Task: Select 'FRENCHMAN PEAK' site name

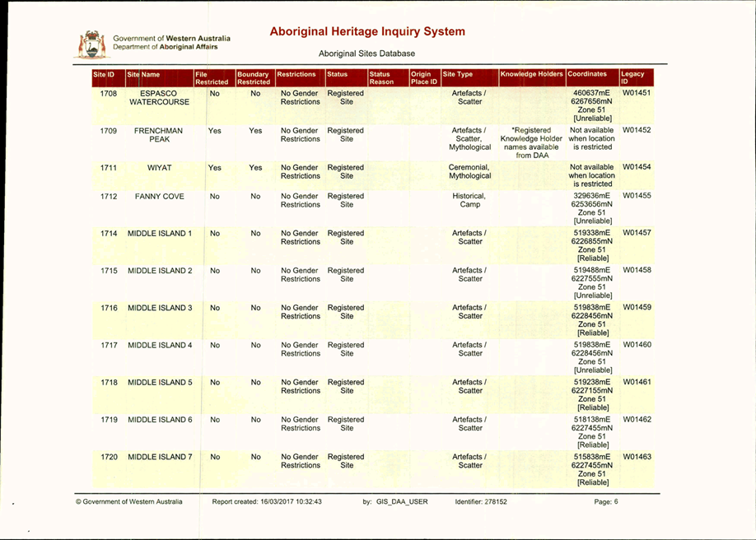Action: coord(159,135)
